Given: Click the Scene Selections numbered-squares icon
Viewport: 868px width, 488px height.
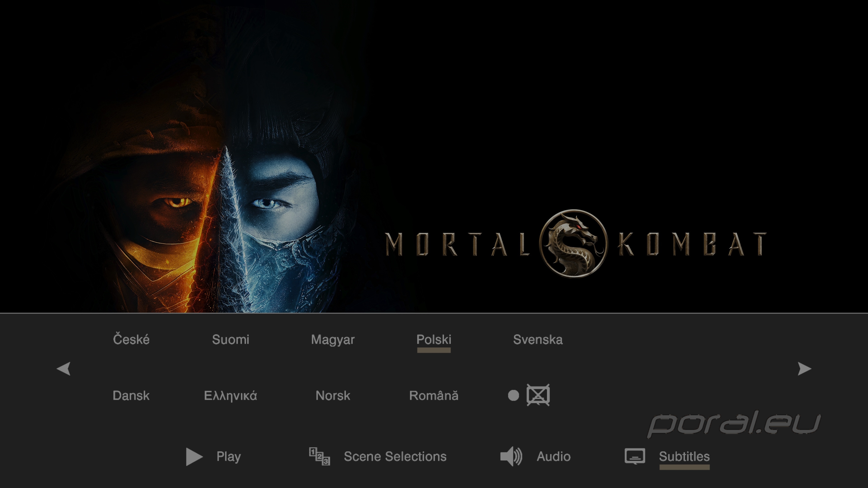Looking at the screenshot, I should point(319,456).
